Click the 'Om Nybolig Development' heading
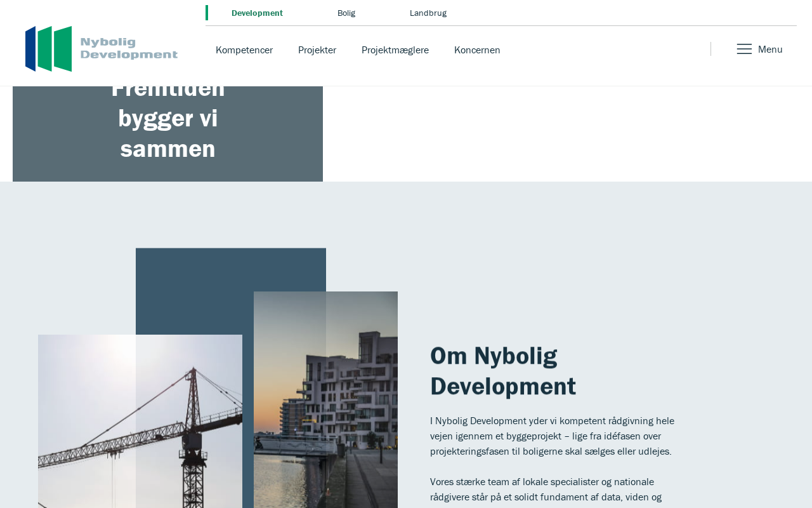The height and width of the screenshot is (508, 812). tap(502, 371)
